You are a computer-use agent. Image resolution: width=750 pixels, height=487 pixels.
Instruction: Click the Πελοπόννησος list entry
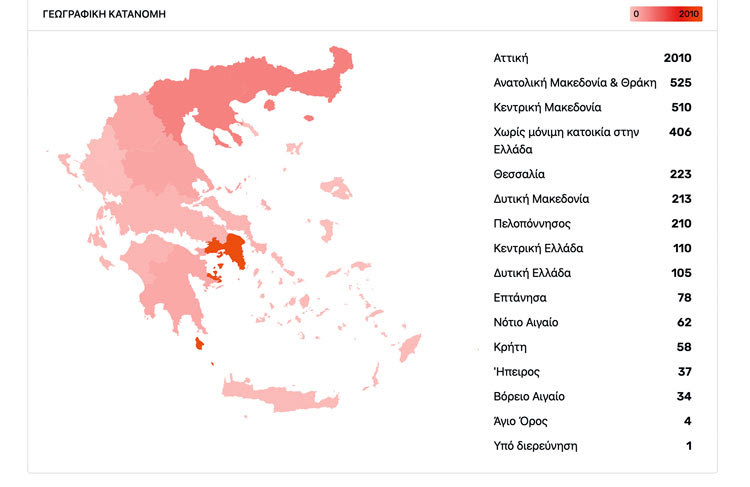coord(592,223)
